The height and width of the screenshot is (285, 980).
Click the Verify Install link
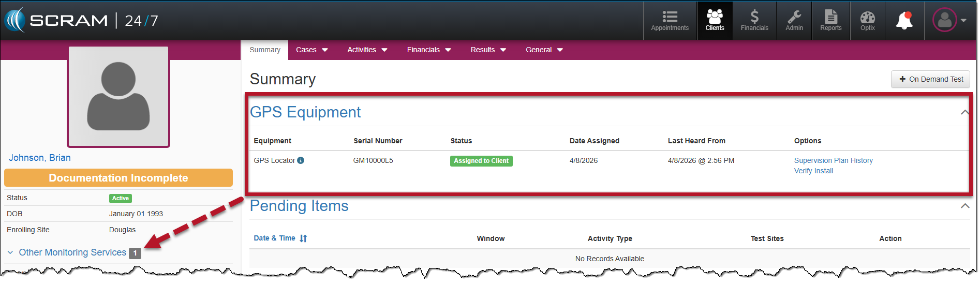[x=813, y=171]
